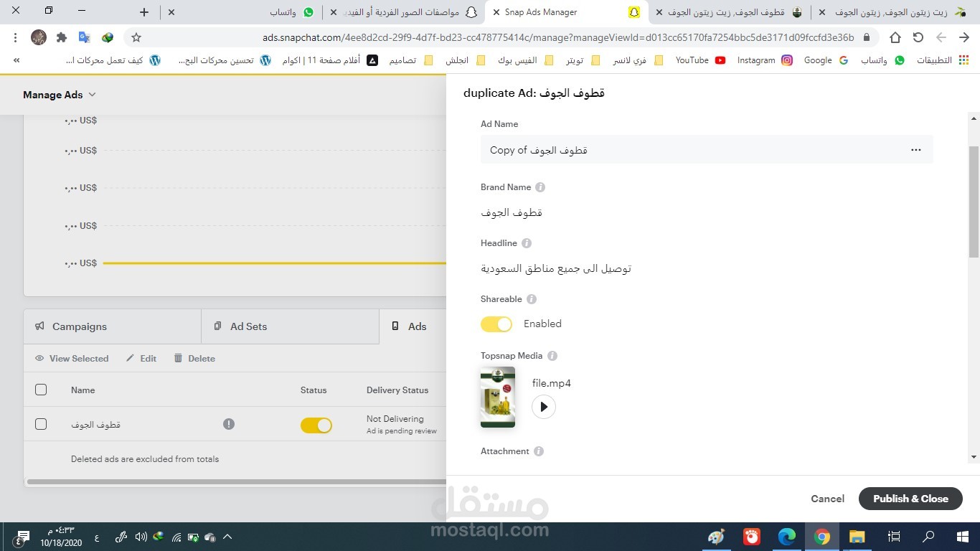Click the browser address bar URL
The height and width of the screenshot is (551, 980).
pyautogui.click(x=558, y=37)
